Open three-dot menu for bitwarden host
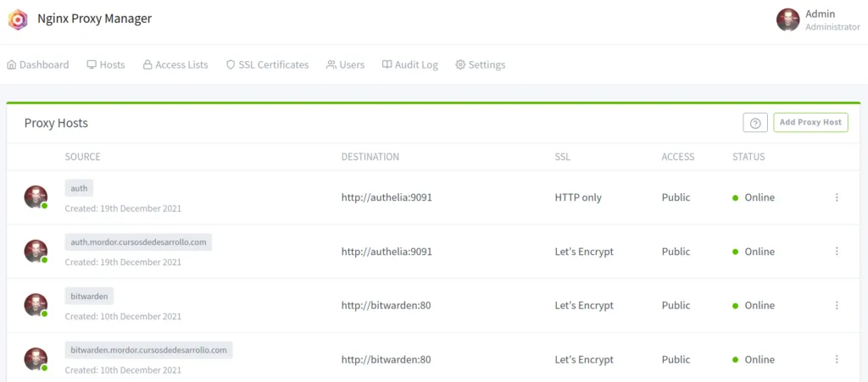The height and width of the screenshot is (382, 868). [x=837, y=305]
